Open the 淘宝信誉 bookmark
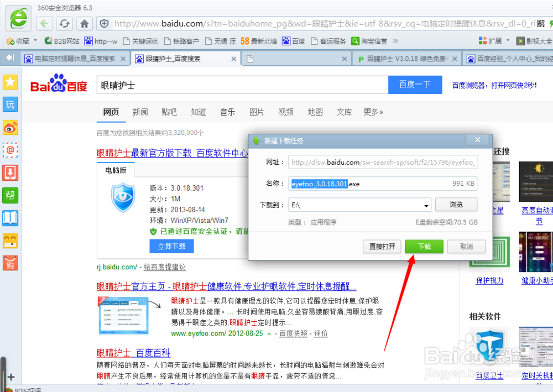 click(x=369, y=41)
